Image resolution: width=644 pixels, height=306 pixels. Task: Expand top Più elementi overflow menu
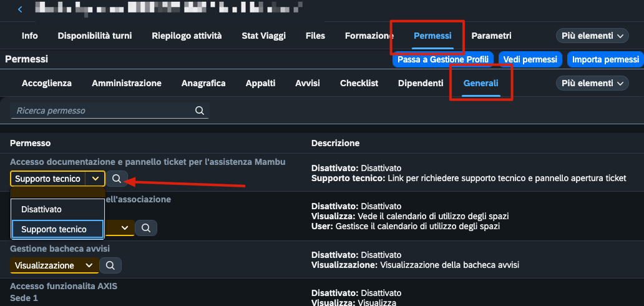click(x=592, y=36)
